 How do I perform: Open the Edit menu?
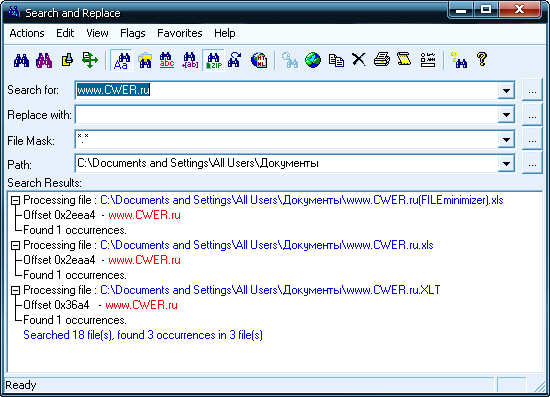coord(65,33)
